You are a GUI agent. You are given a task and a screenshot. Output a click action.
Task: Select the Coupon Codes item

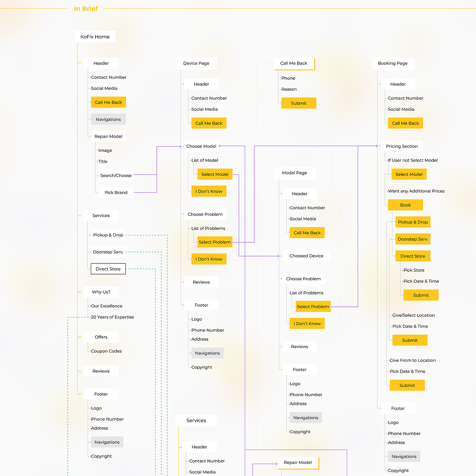[106, 351]
